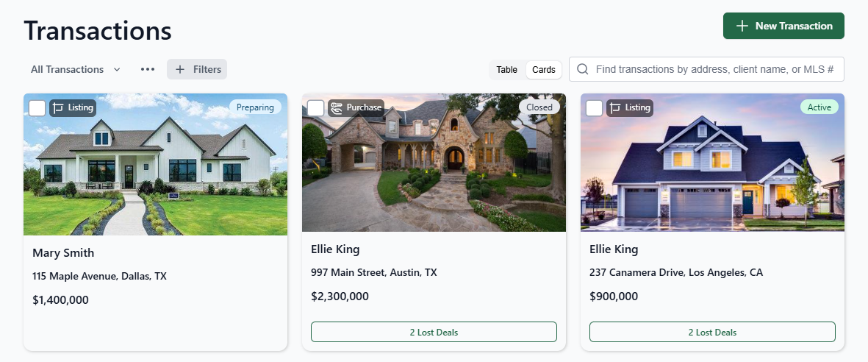Viewport: 868px width, 362px height.
Task: Open 2 Lost Deals on Austin card
Action: (x=434, y=332)
